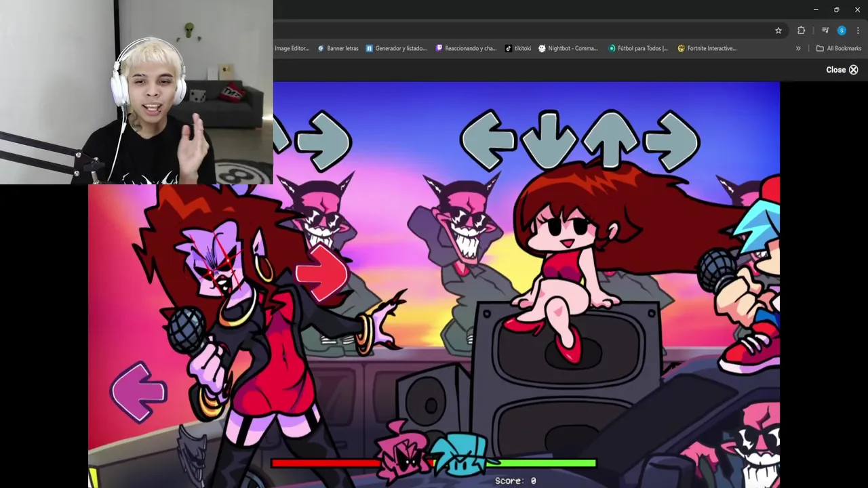The image size is (868, 488).
Task: Open the Nightbot Commands bookmark
Action: (x=568, y=48)
